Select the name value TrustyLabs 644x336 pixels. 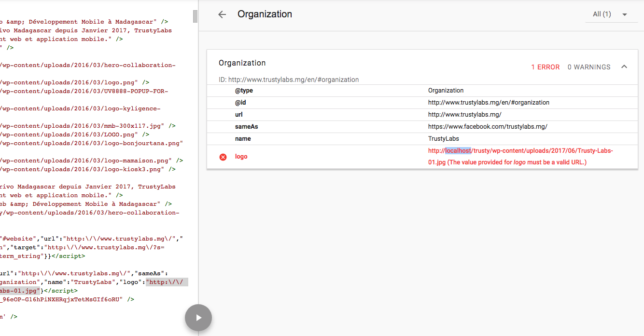(x=443, y=138)
